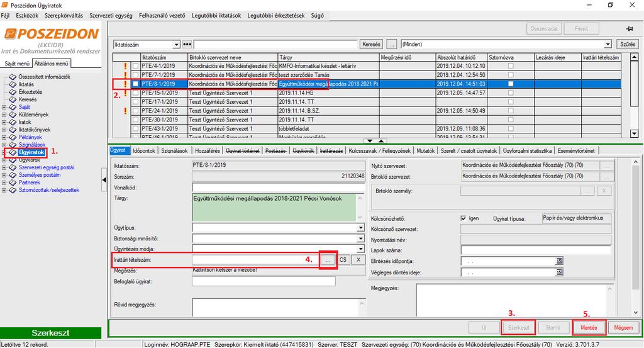Image resolution: width=644 pixels, height=348 pixels.
Task: Click the diamond icon next to Küldemények
Action: [x=13, y=115]
